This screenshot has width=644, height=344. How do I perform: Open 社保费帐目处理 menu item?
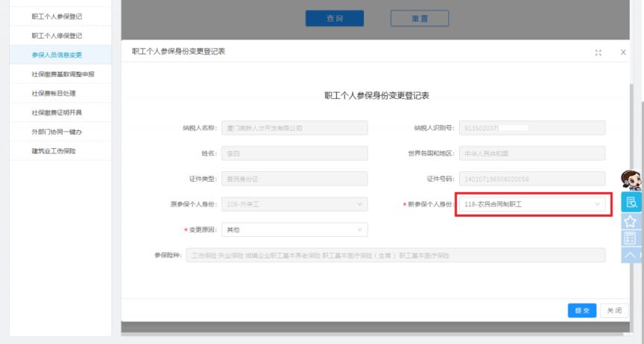(x=54, y=93)
